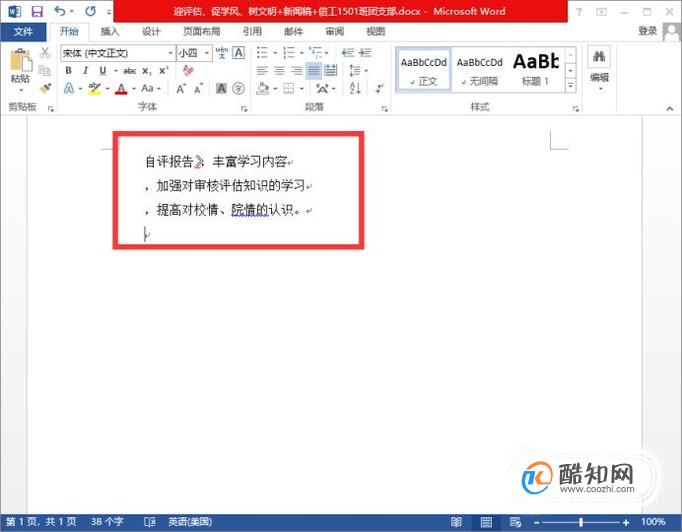
Task: Click the Word help question mark icon
Action: [x=579, y=12]
